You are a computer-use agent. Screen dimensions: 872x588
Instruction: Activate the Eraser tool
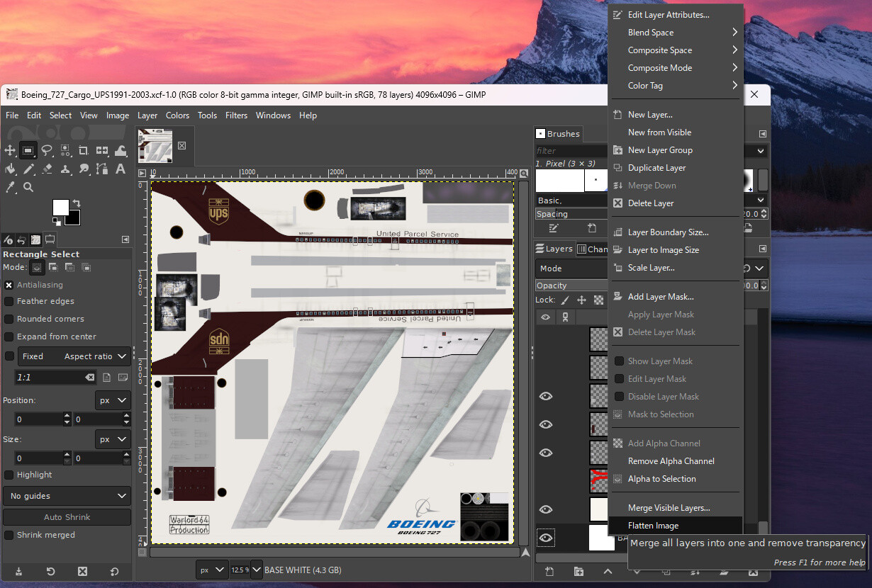47,169
